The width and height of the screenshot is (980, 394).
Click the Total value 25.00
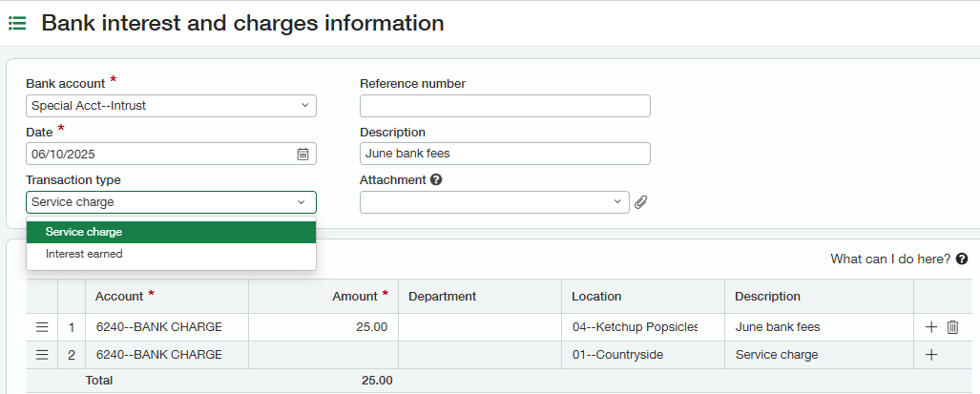(377, 381)
